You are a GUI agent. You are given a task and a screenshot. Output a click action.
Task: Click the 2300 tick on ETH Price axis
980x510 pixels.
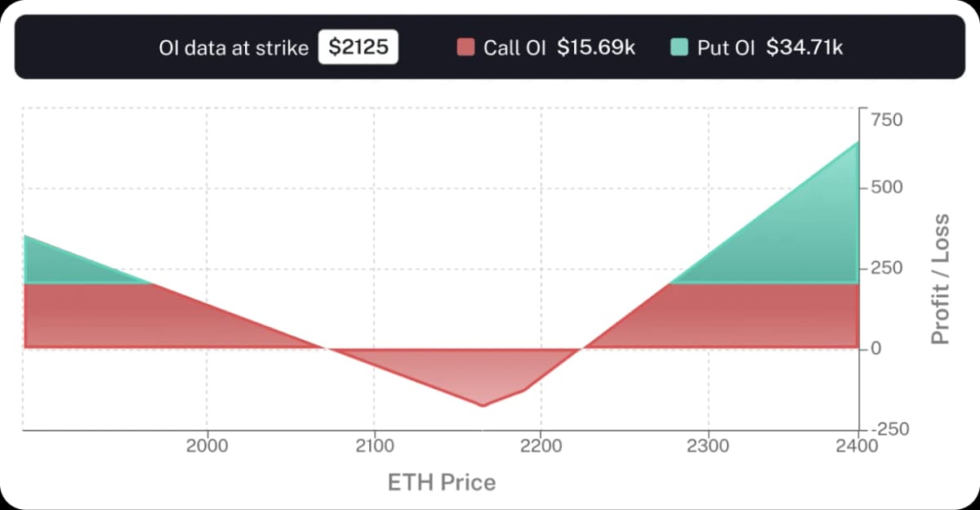(x=708, y=446)
